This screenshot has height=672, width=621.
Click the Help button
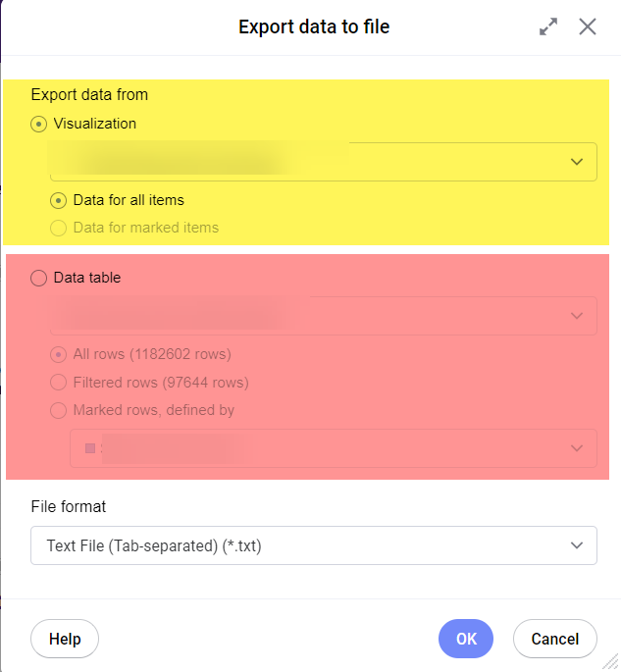65,639
